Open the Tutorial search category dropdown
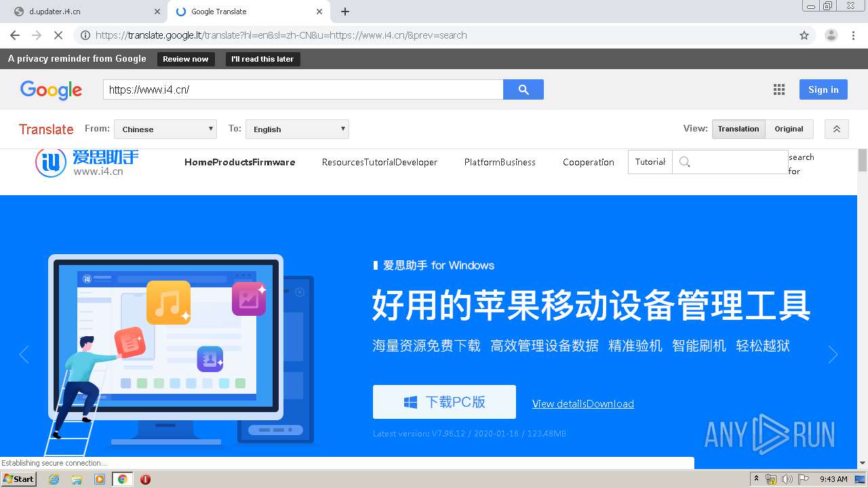 tap(650, 162)
